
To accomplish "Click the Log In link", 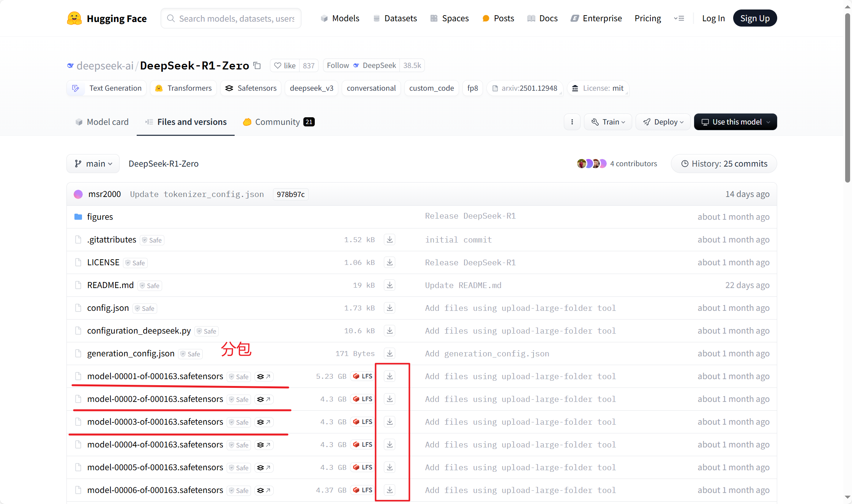I will click(x=713, y=18).
